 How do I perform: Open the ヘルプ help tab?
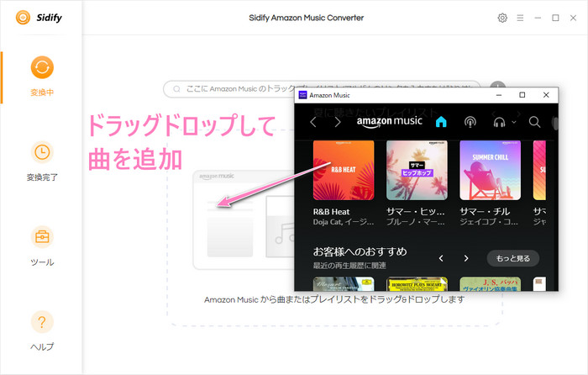click(x=42, y=331)
